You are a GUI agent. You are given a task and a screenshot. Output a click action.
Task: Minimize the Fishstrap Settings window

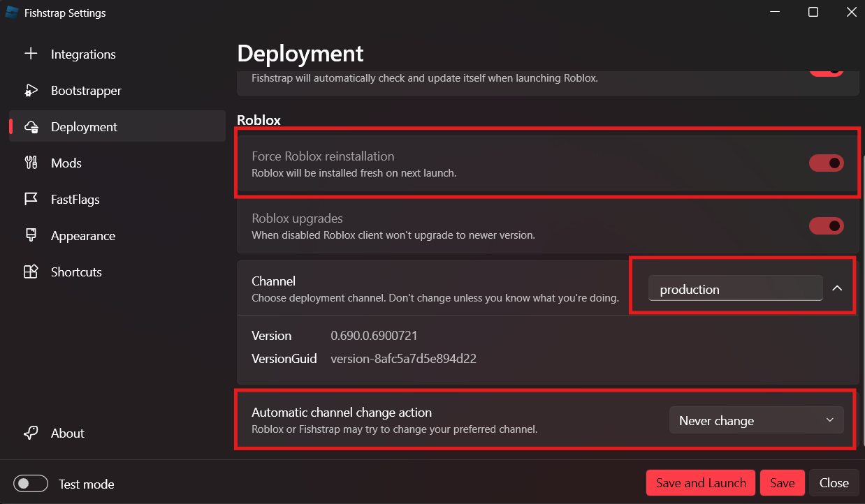[776, 13]
